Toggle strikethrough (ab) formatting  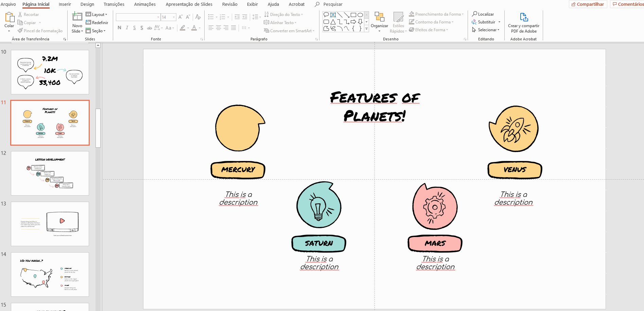click(x=149, y=28)
